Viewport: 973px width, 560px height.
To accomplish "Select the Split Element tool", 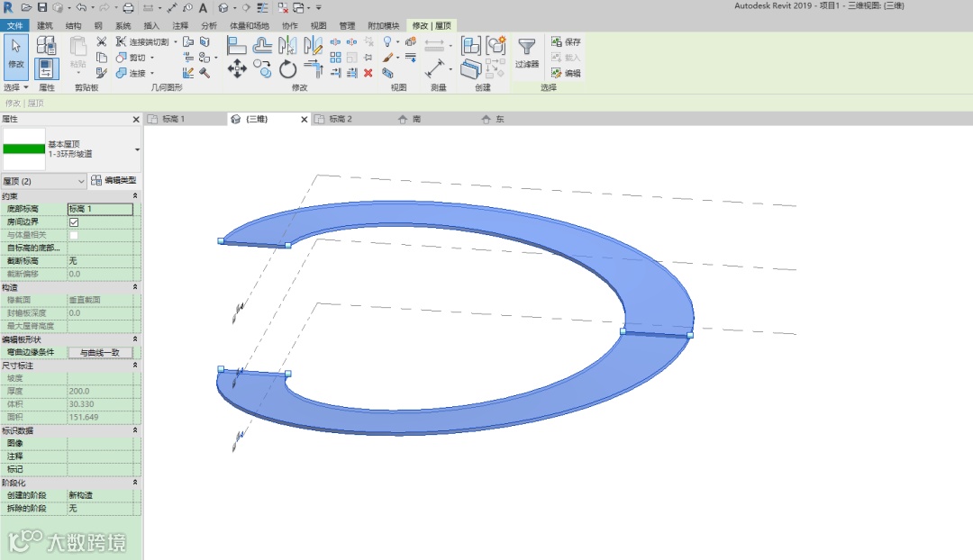I will click(x=335, y=41).
